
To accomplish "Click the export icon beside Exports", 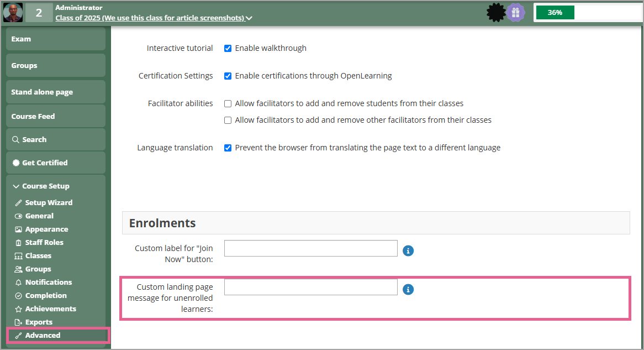I will (18, 322).
